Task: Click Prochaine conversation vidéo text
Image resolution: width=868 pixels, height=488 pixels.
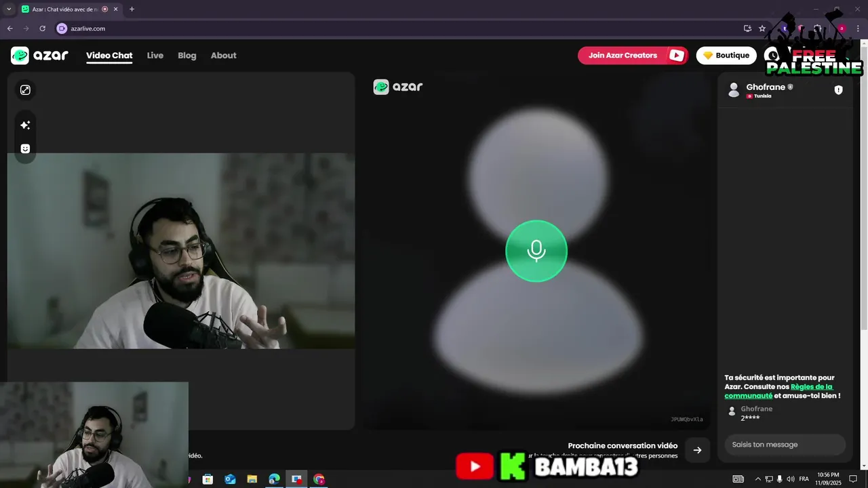Action: coord(623,445)
